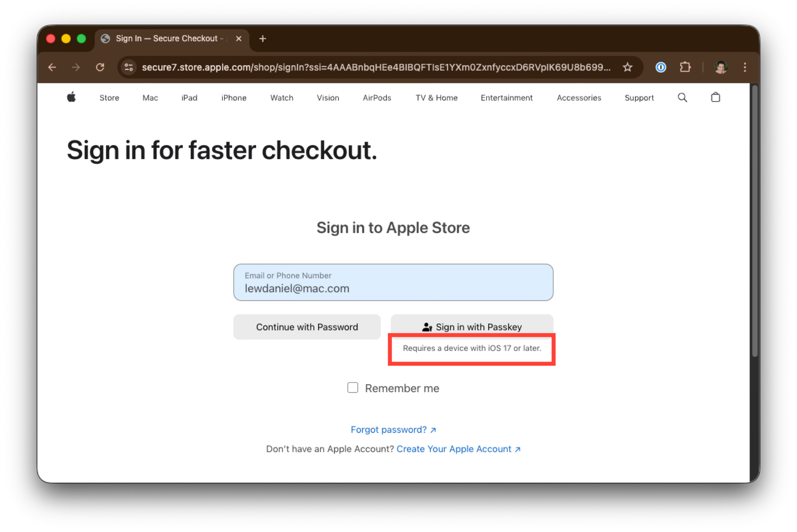The height and width of the screenshot is (532, 797).
Task: Open the AirPods menu item
Action: coord(377,98)
